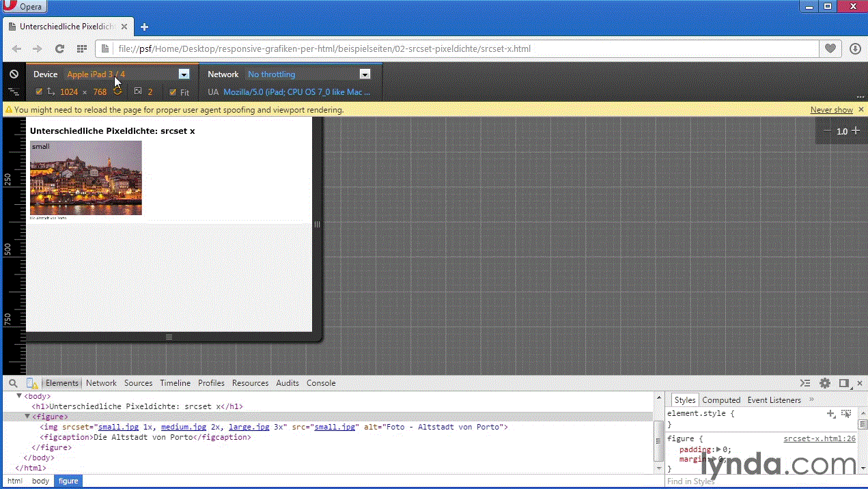This screenshot has height=489, width=868.
Task: Show the console drawer icon
Action: point(805,383)
